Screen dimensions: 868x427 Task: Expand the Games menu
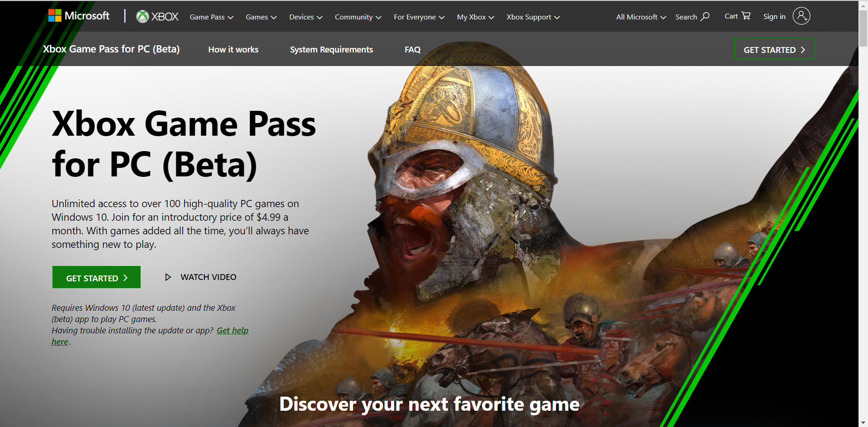pyautogui.click(x=261, y=17)
